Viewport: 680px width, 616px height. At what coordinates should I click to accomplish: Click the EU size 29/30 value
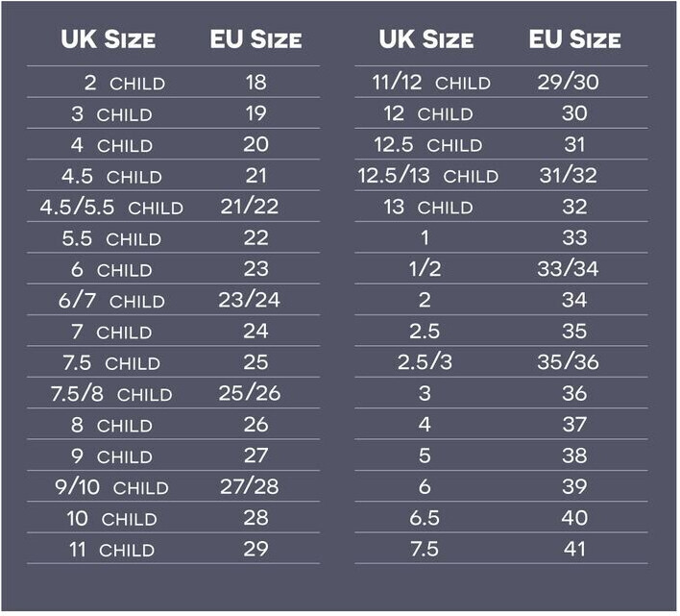(568, 83)
